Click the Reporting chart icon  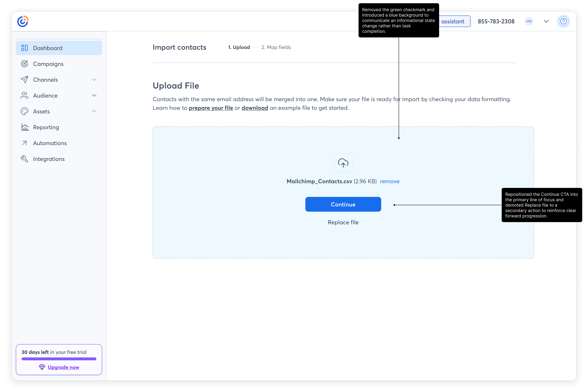coord(25,127)
